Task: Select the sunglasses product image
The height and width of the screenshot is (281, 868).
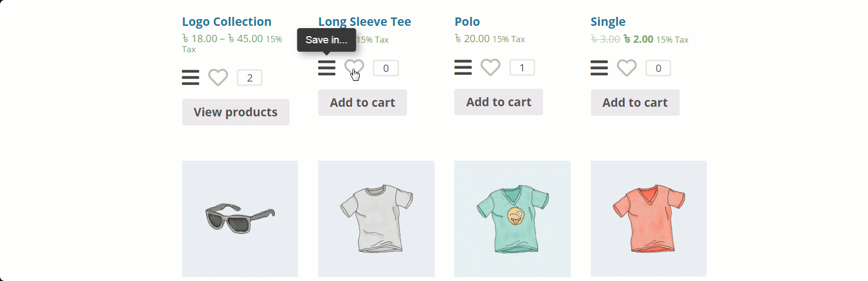Action: (240, 219)
